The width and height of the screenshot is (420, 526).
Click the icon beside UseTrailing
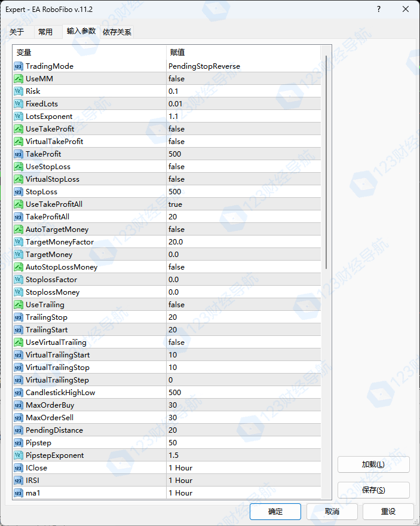point(19,305)
